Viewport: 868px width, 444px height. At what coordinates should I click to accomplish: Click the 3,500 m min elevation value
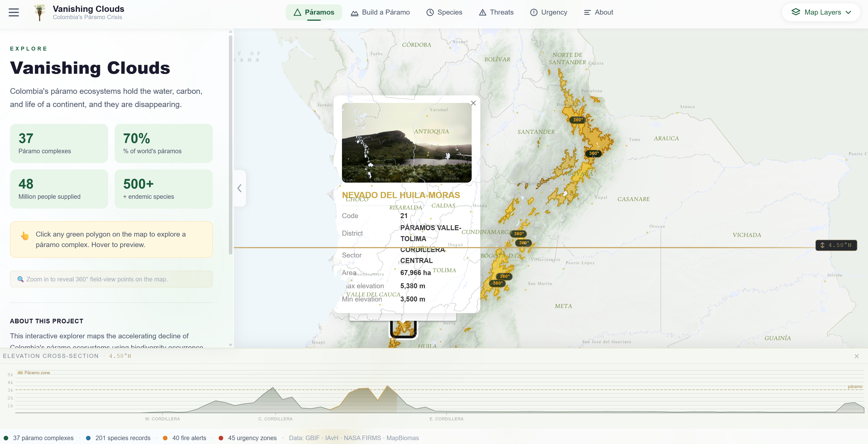coord(413,299)
